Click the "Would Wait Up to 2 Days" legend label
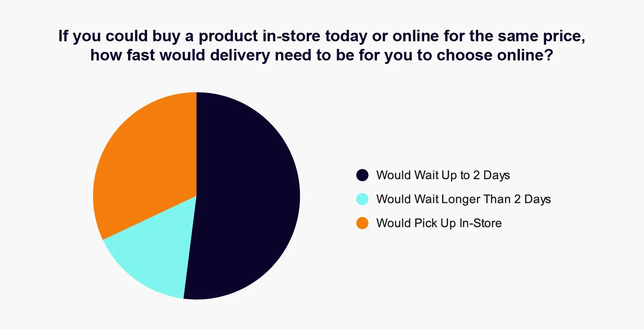The image size is (644, 329). [x=443, y=175]
